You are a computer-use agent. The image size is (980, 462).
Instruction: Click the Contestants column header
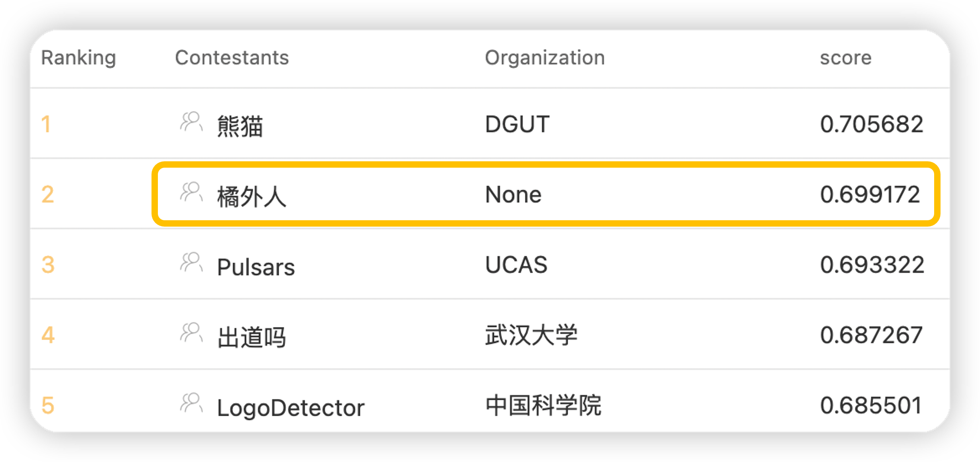point(232,58)
